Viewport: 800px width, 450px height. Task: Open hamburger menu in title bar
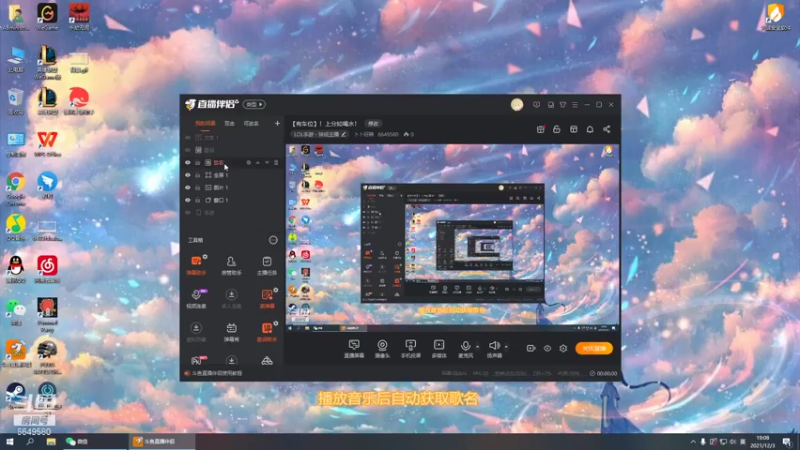pos(575,105)
